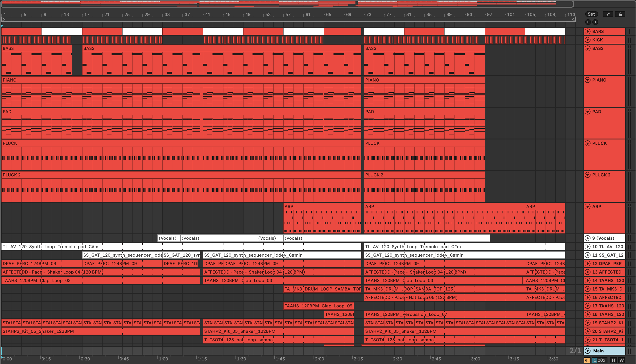Adjust the 1.00x zoom slider

599,360
